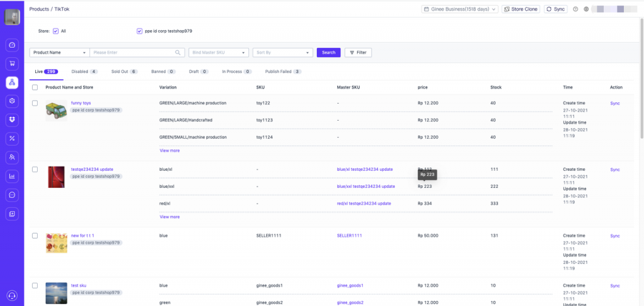Open the funny toys product link
Screen dimensions: 644x306
click(x=81, y=103)
